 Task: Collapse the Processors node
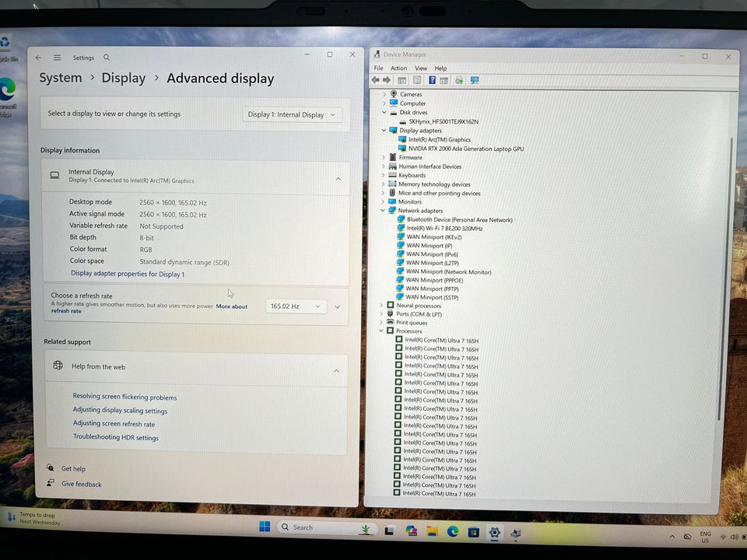[x=381, y=331]
